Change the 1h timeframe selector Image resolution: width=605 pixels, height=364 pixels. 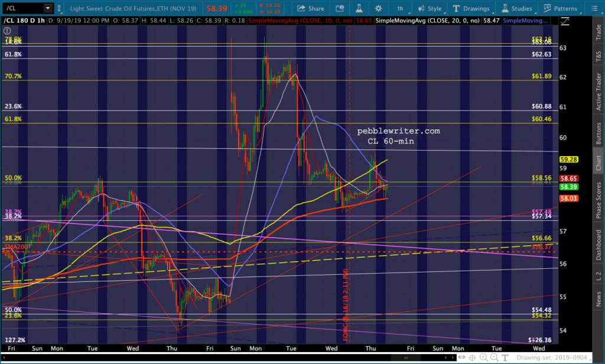pyautogui.click(x=399, y=8)
